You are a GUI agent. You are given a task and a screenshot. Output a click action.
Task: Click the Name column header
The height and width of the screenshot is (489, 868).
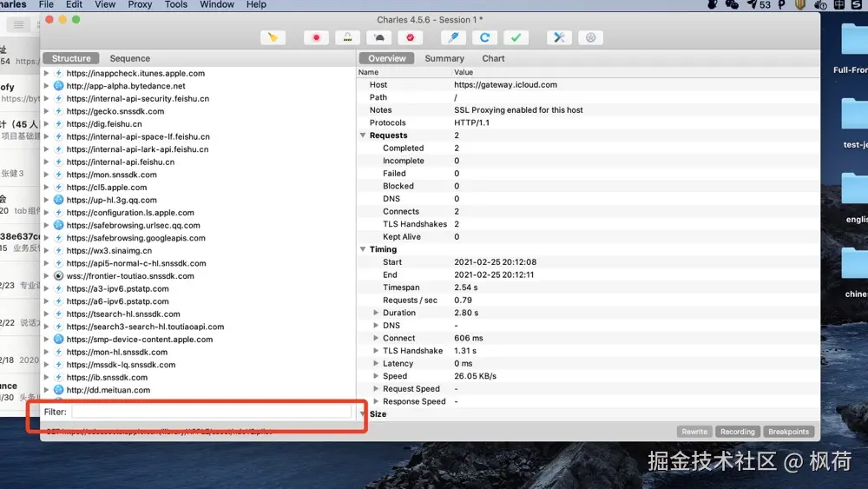404,72
